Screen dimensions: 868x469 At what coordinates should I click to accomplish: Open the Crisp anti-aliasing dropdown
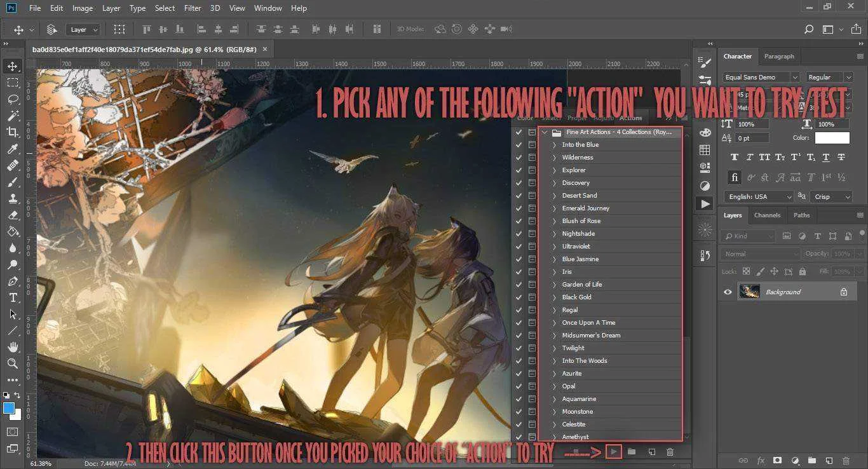(x=832, y=197)
